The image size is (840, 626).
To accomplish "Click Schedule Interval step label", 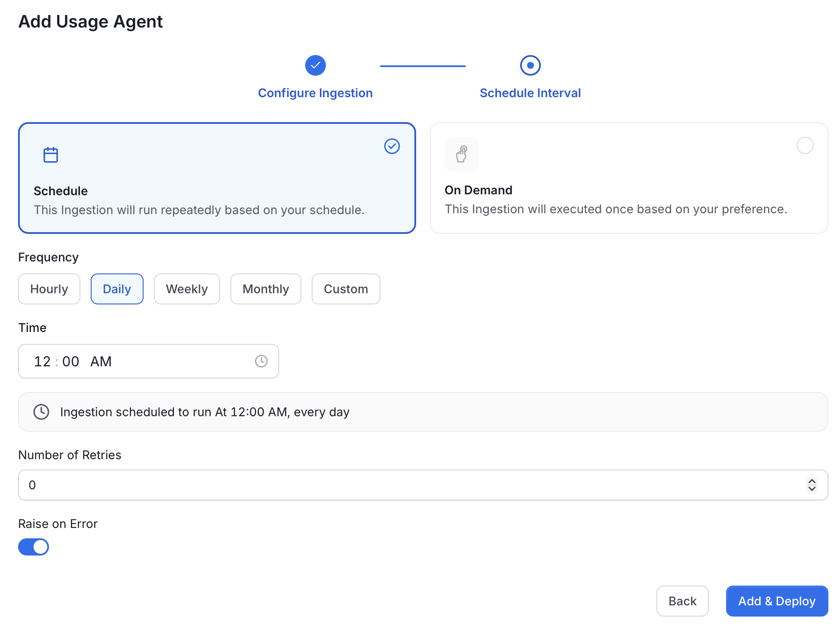I will coord(530,93).
